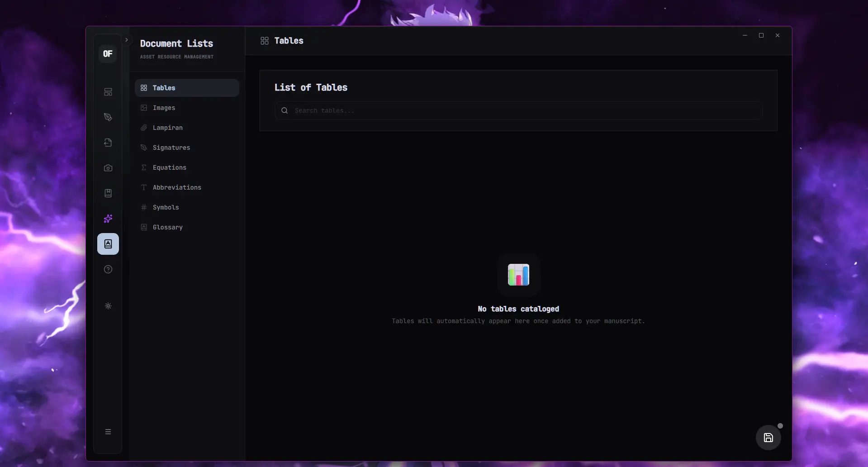868x467 pixels.
Task: Open the bookmark page sidebar icon
Action: click(108, 193)
